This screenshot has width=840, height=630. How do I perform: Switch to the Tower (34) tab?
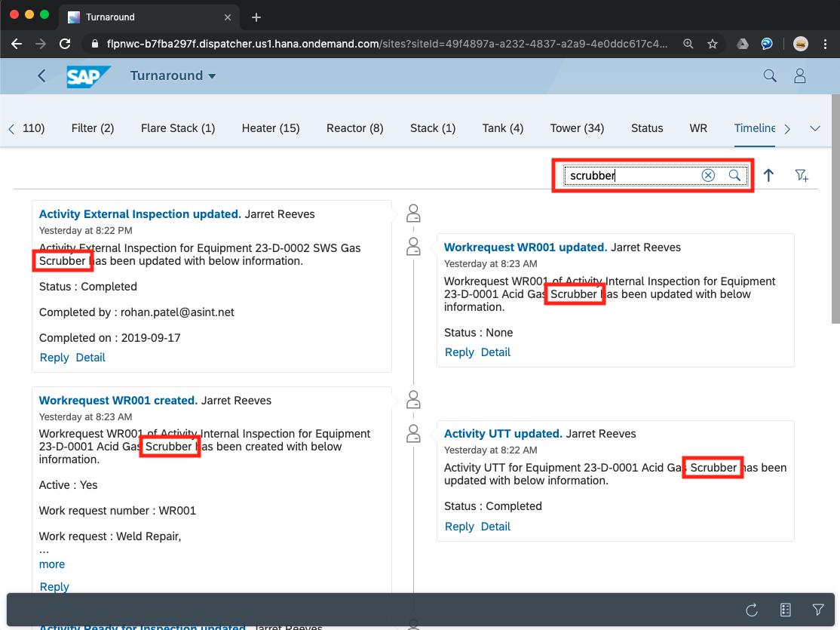coord(577,128)
